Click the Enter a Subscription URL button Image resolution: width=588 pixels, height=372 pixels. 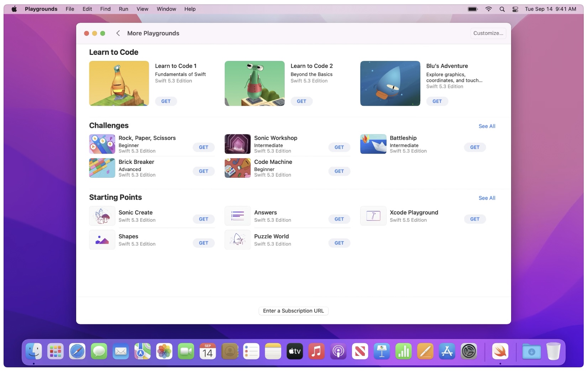pos(293,311)
